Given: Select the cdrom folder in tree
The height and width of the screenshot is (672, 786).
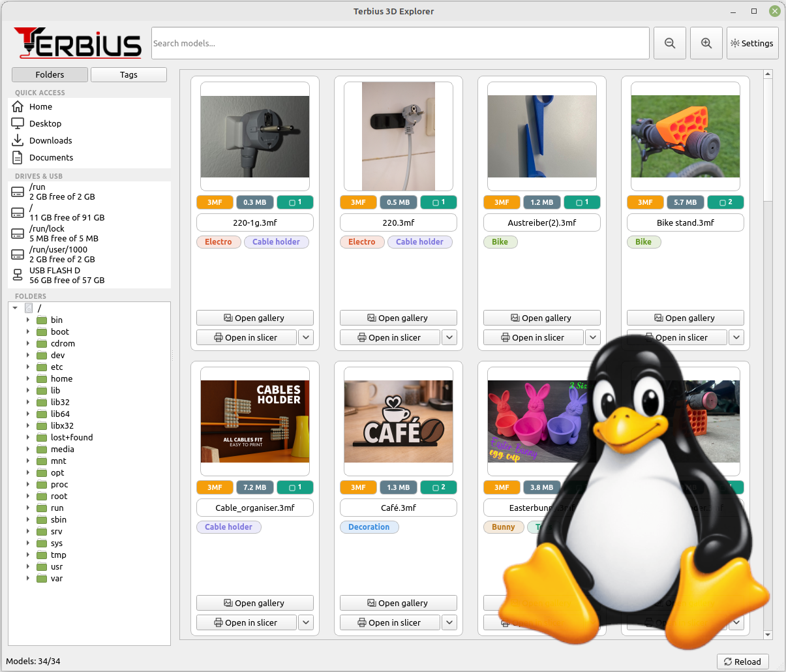Looking at the screenshot, I should click(x=63, y=343).
